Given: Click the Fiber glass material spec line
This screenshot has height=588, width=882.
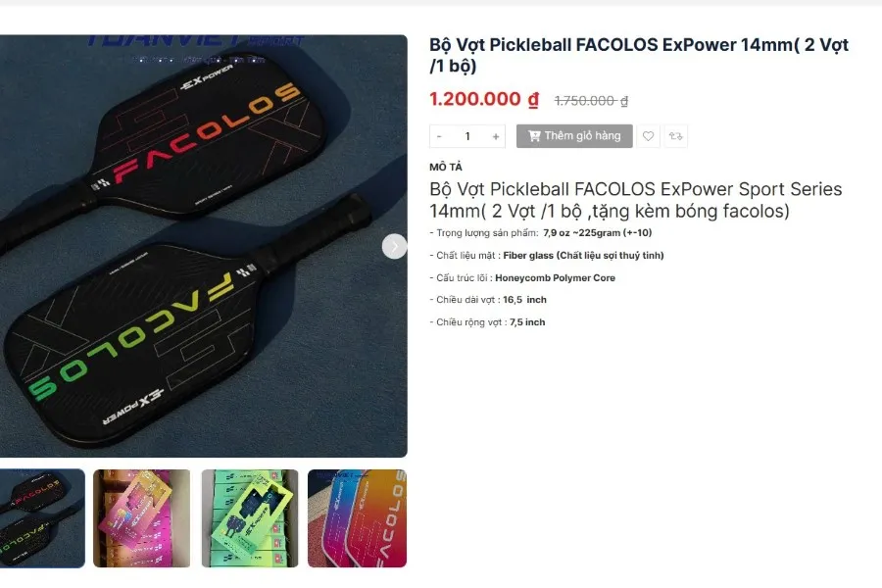Looking at the screenshot, I should tap(547, 256).
